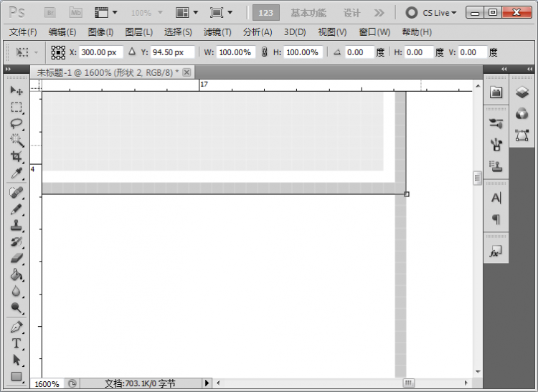Select the Rectangular Marquee tool
Screen dimensions: 538x392
[16, 107]
